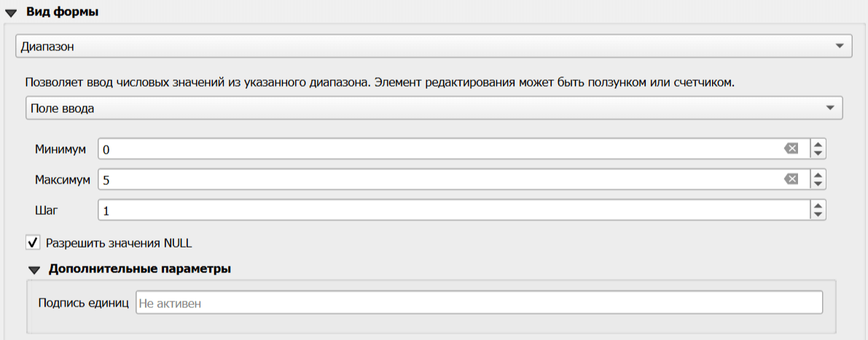Screen dimensions: 868x340
Task: Toggle the Разрешить значения NULL checkbox
Action: tap(32, 242)
